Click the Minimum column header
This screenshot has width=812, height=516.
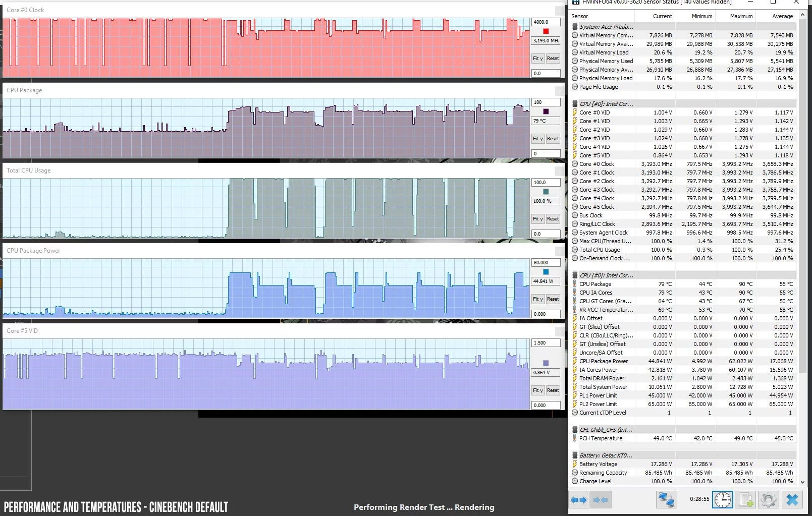(695, 16)
